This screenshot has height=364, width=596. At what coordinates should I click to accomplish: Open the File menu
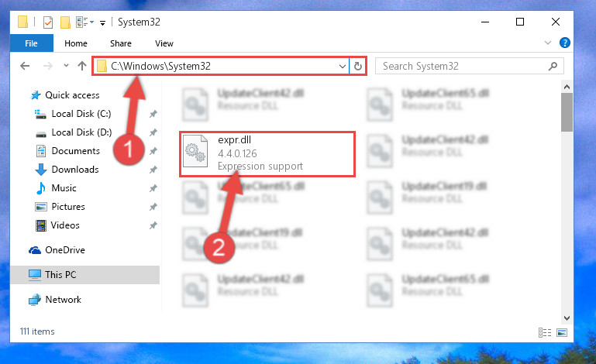pyautogui.click(x=32, y=43)
